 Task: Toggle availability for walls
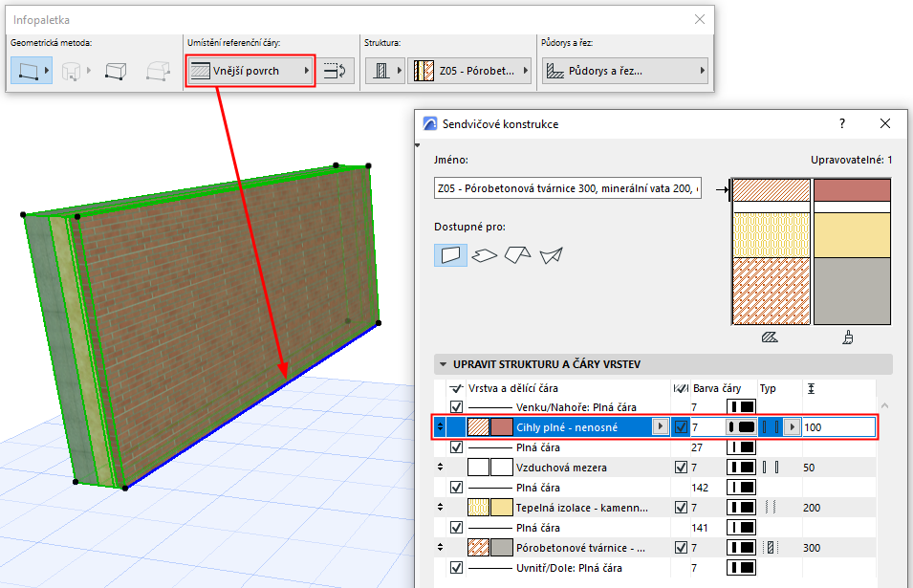coord(450,255)
